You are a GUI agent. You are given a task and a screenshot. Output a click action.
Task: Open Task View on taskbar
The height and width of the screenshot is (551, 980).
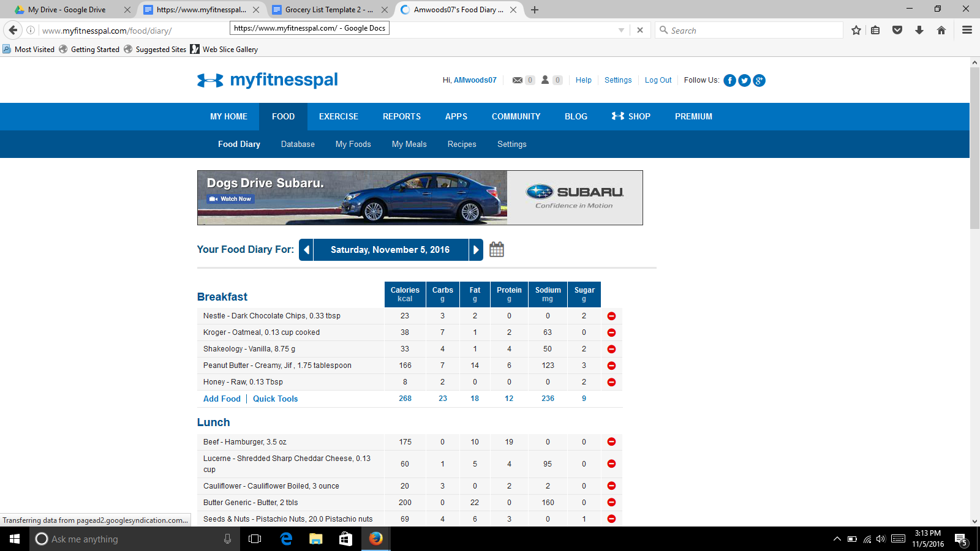pos(255,539)
